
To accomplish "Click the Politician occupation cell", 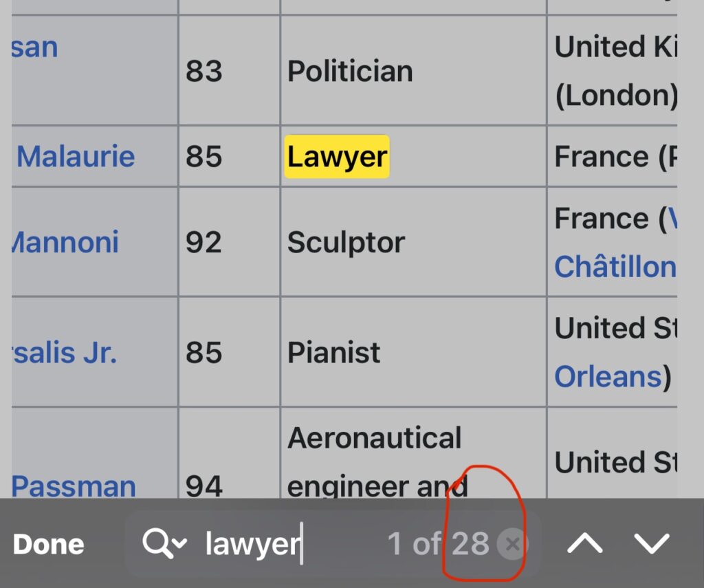I will [350, 71].
